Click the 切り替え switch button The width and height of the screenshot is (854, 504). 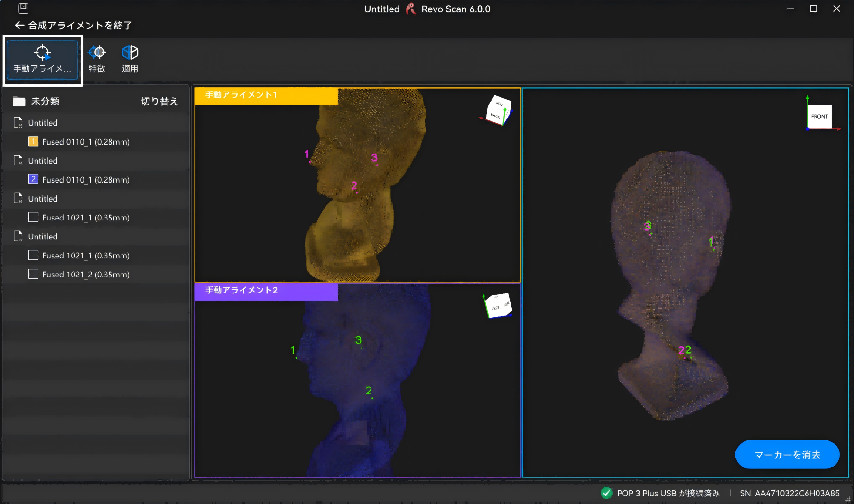159,101
